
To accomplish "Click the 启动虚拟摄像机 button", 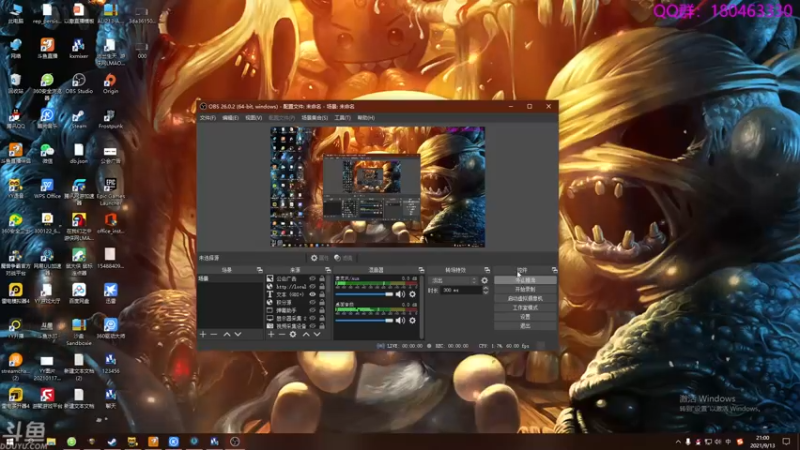I will pyautogui.click(x=525, y=298).
